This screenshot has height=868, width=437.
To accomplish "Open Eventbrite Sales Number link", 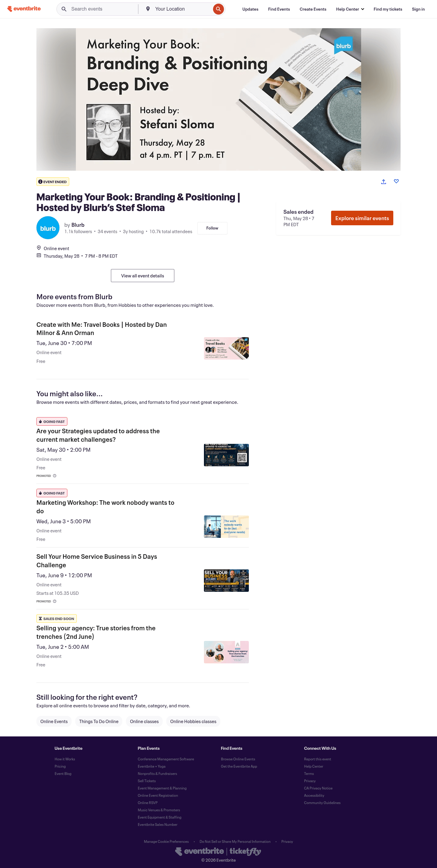I will 158,825.
